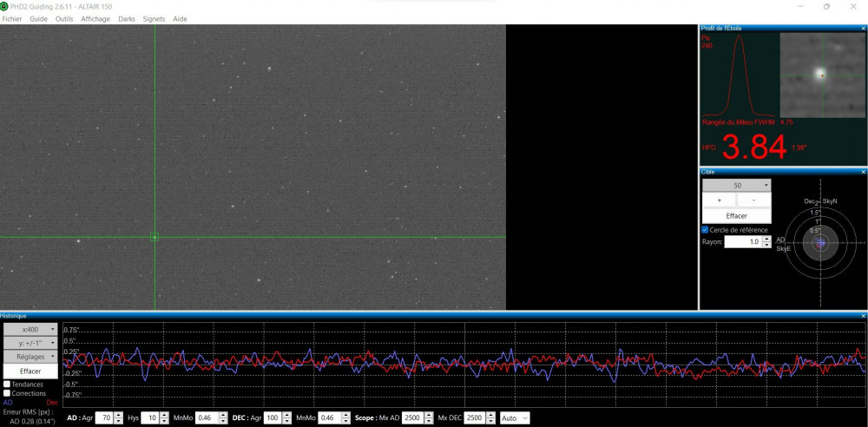
Task: Open the Guide menu
Action: [39, 19]
